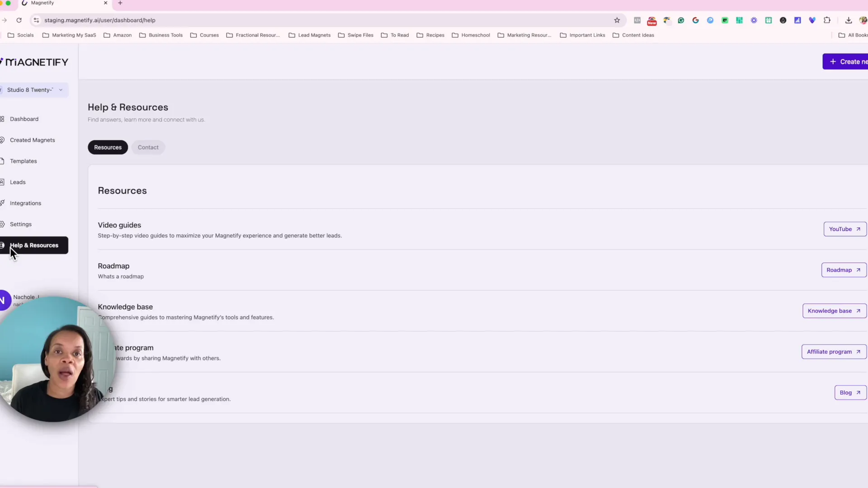Open the Swipe Files bookmarks folder
This screenshot has height=488, width=868.
point(356,35)
